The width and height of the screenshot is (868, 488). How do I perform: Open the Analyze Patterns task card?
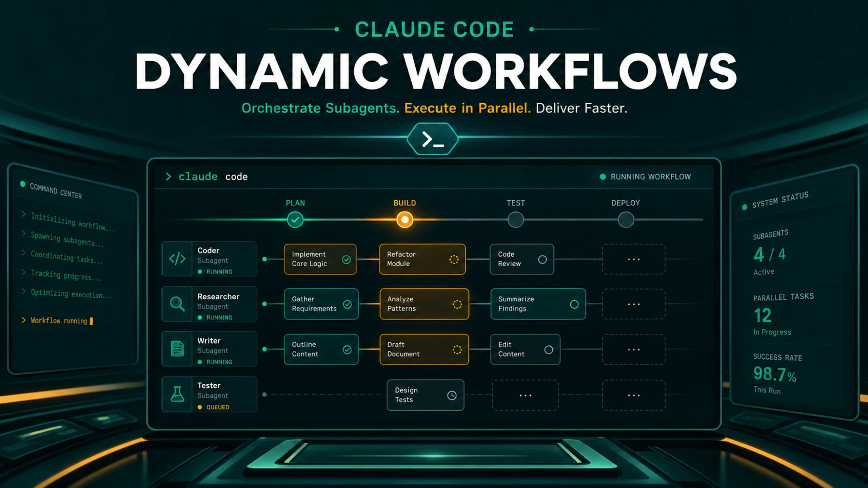425,304
